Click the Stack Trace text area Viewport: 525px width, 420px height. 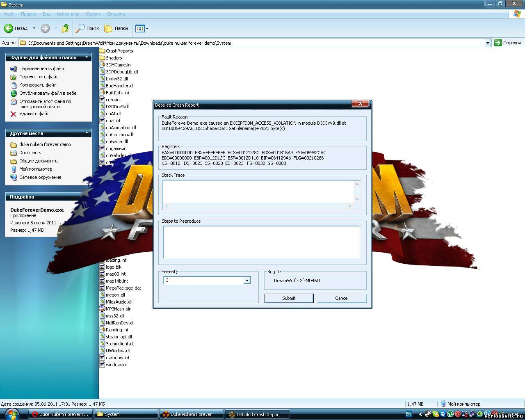[x=258, y=192]
